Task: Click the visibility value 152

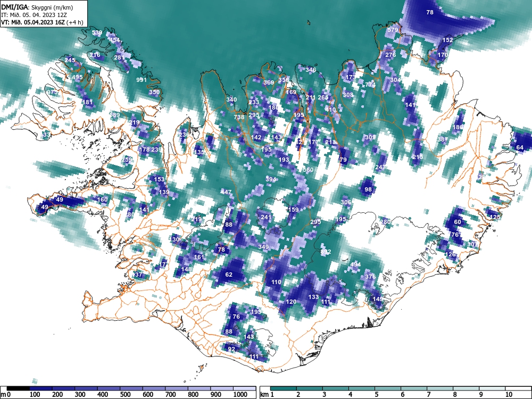Action: tap(448, 40)
